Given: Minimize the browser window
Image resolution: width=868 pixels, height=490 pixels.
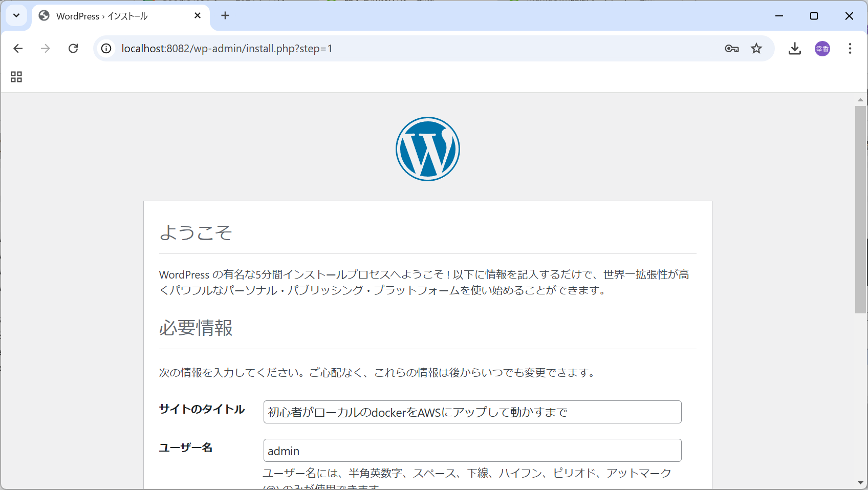Looking at the screenshot, I should pos(779,16).
